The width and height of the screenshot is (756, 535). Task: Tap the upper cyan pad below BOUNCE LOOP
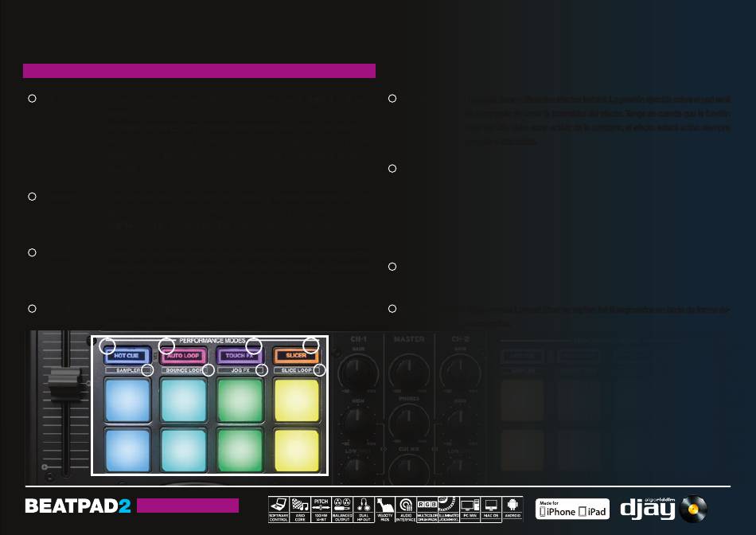point(184,400)
